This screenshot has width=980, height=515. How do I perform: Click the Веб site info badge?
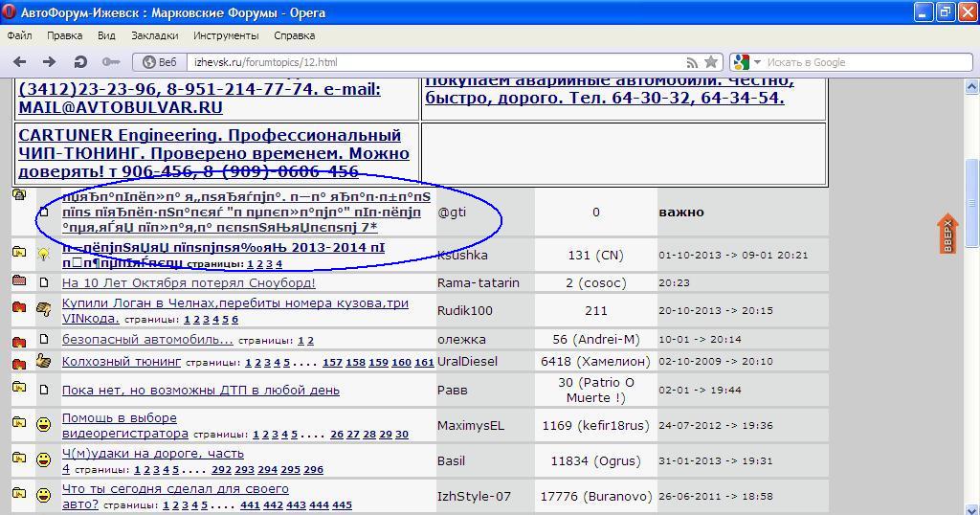coord(160,62)
